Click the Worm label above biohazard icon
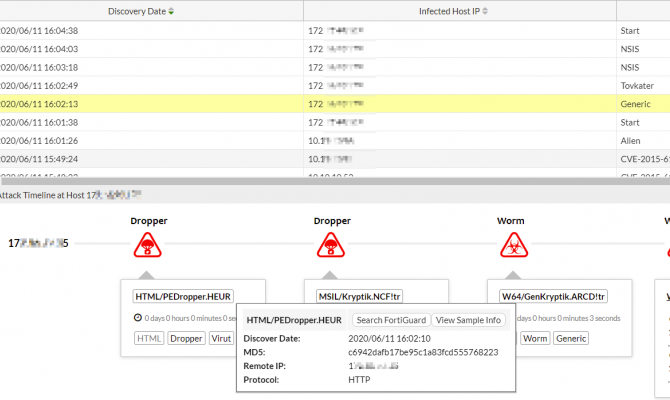Image resolution: width=670 pixels, height=400 pixels. [x=511, y=221]
